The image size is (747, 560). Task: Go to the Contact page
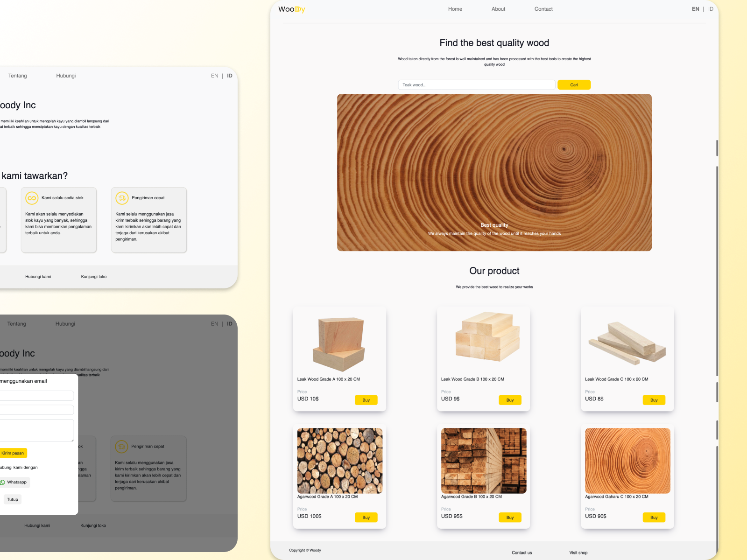click(543, 9)
